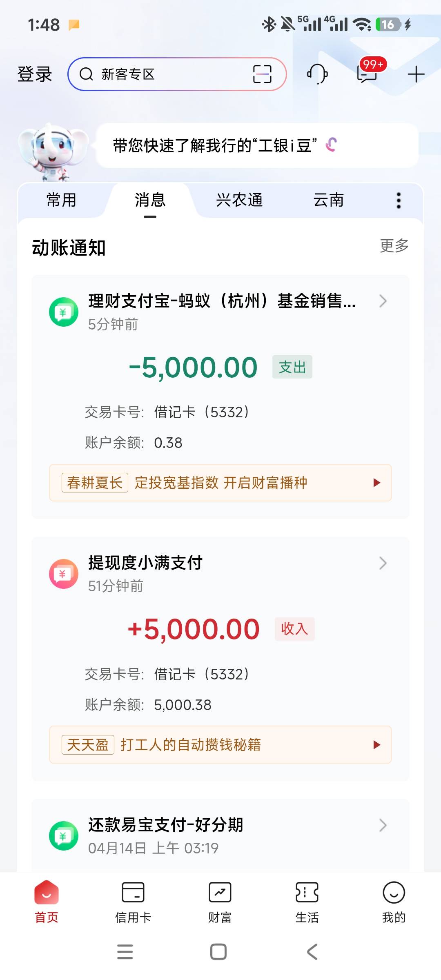This screenshot has height=980, width=441.
Task: Open the 春耕夏长 promotional banner
Action: (220, 483)
